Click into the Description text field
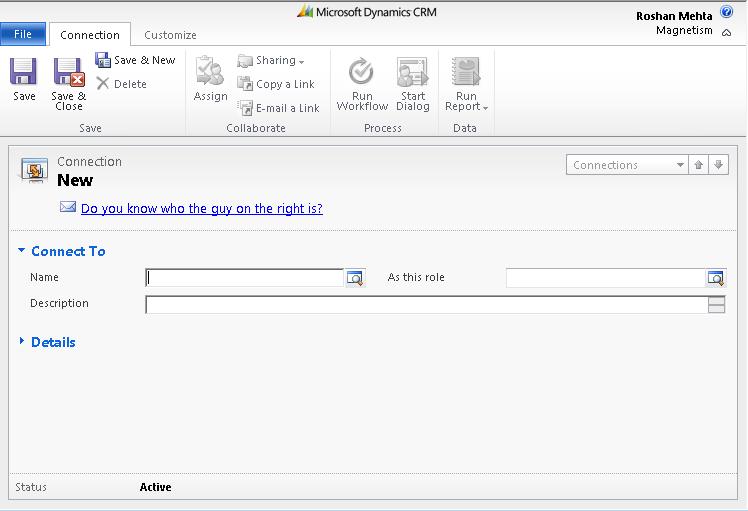 pyautogui.click(x=425, y=304)
